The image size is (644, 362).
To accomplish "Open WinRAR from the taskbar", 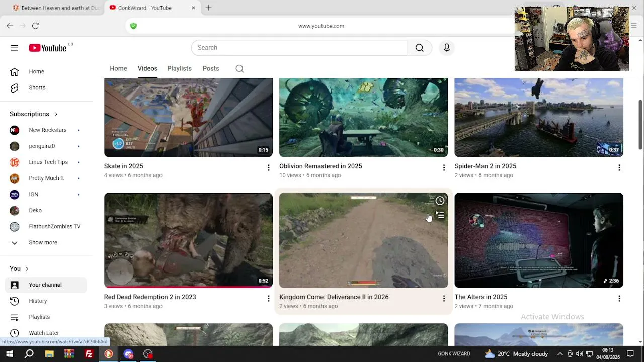I will (x=69, y=354).
